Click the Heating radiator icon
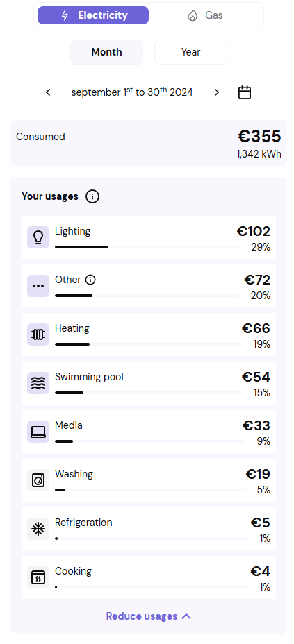294x644 pixels. [38, 334]
